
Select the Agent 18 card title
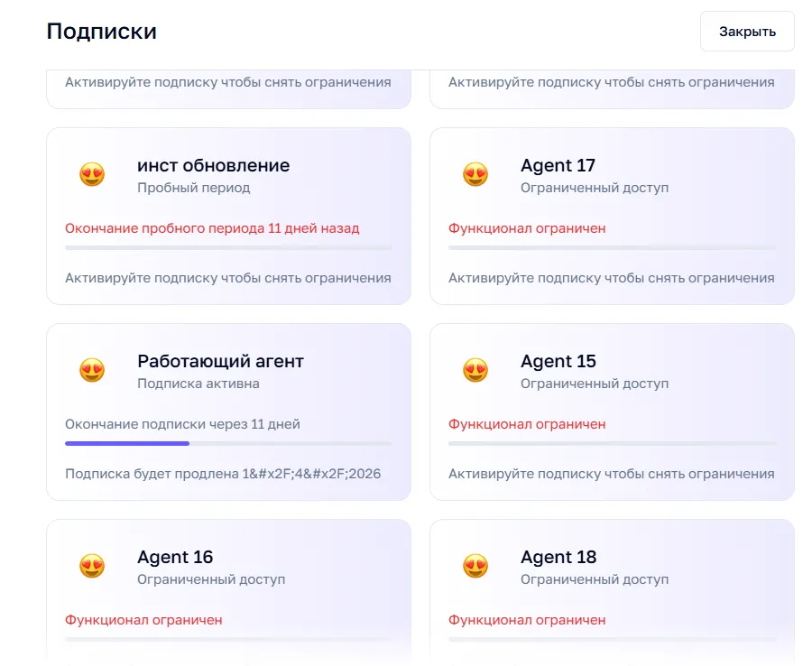tap(558, 557)
